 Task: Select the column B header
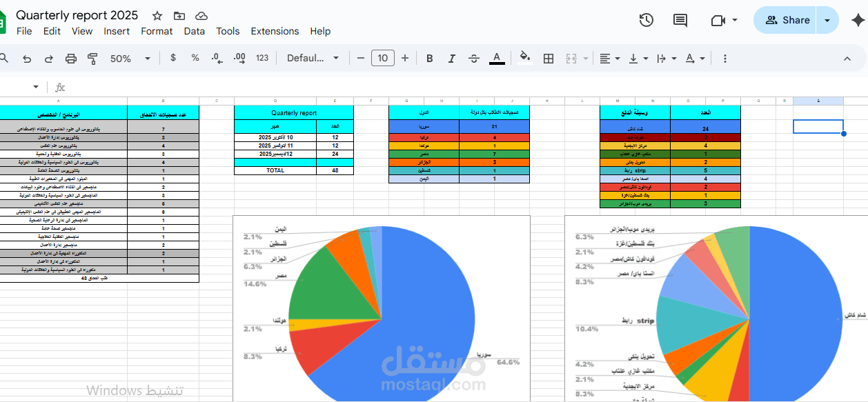[164, 101]
